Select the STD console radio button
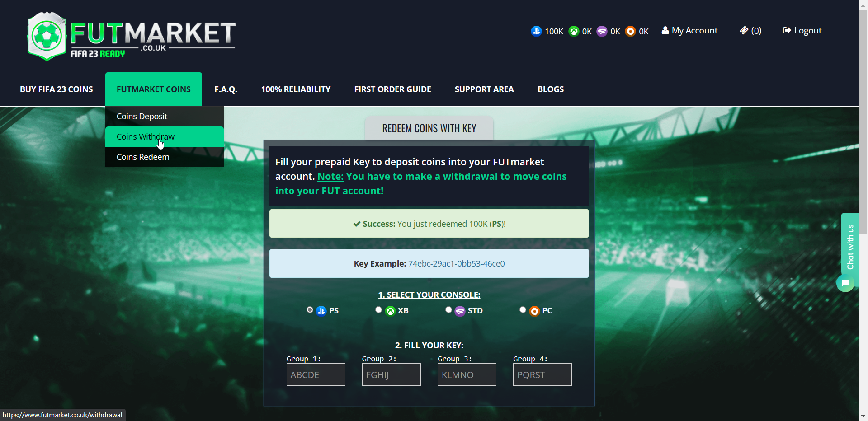 448,310
